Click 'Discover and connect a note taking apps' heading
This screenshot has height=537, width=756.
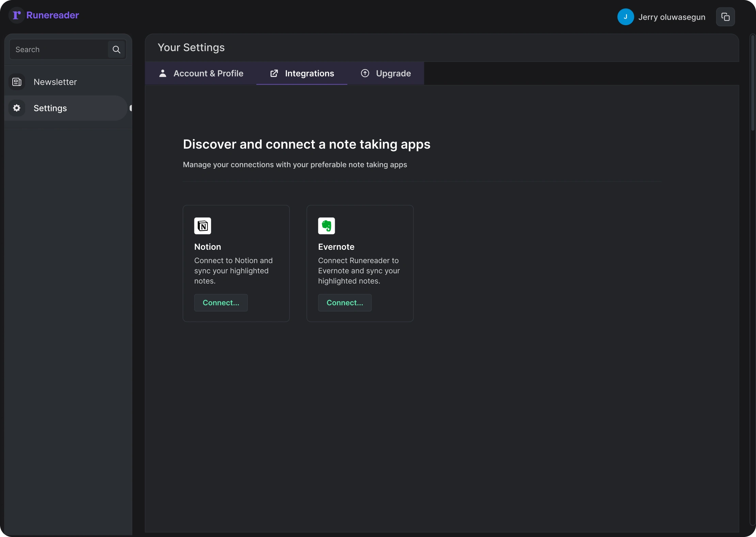tap(307, 144)
